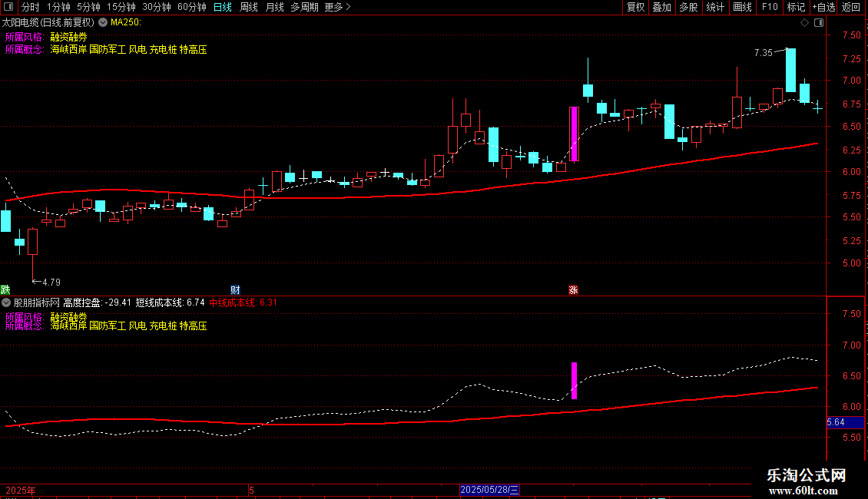Click the 涨 marker below the candles

573,290
